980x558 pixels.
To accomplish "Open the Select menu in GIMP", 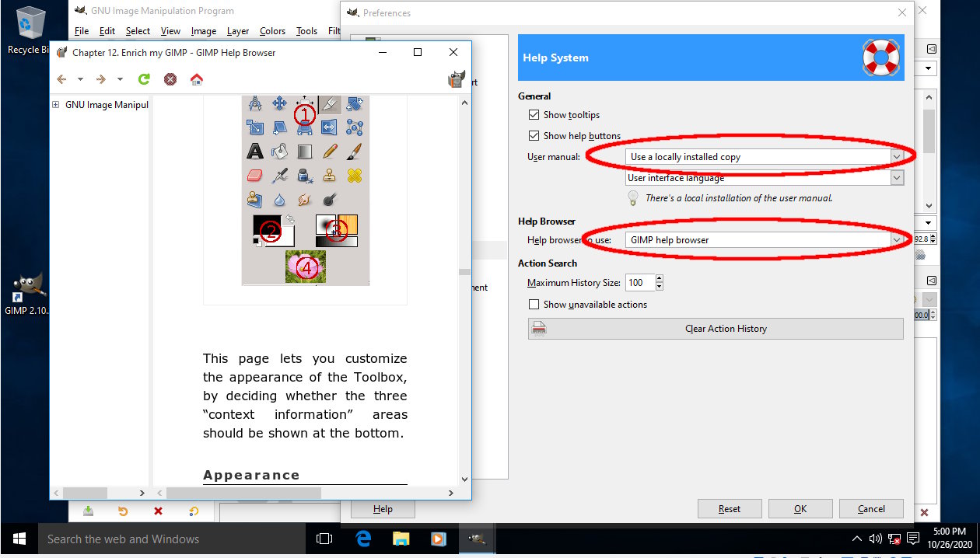I will pyautogui.click(x=138, y=31).
